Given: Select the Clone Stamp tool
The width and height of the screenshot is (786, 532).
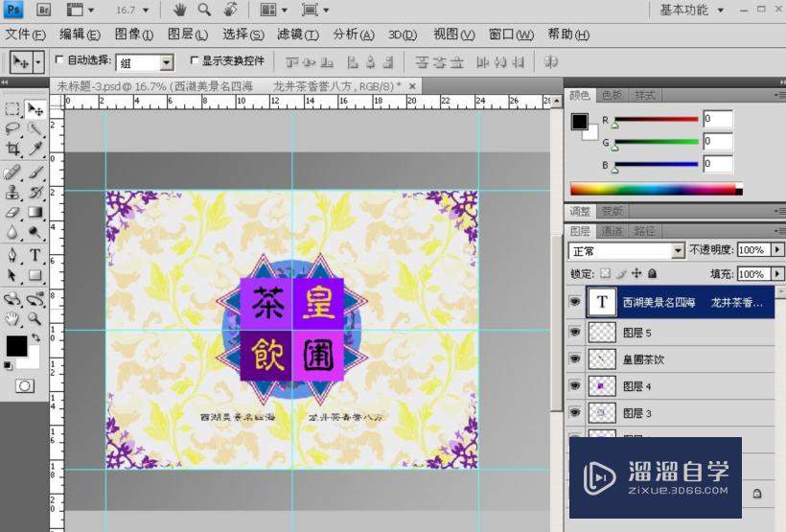Looking at the screenshot, I should point(12,192).
